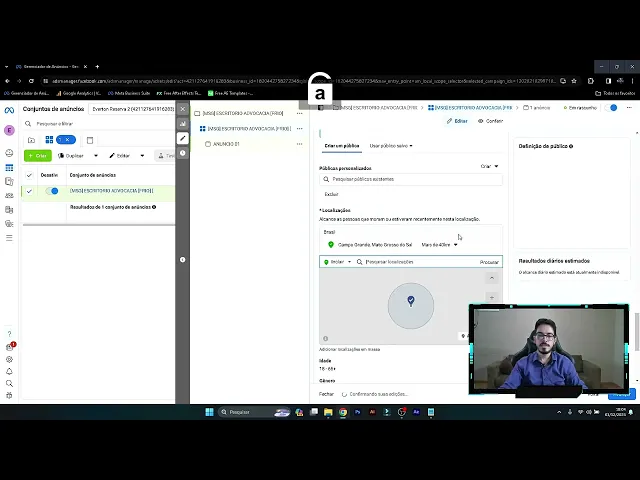Switch to Editar mode in editor
640x480 pixels.
pos(457,121)
